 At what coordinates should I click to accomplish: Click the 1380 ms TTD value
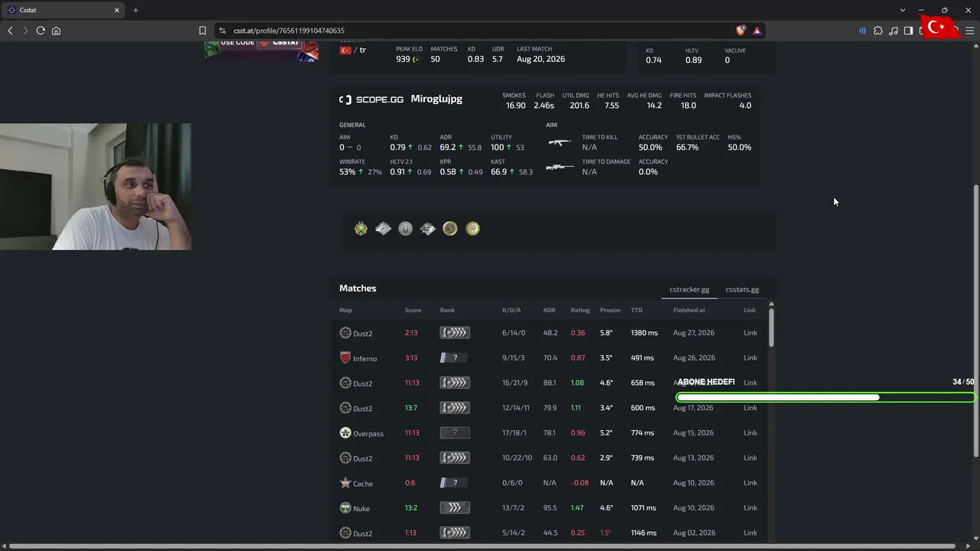click(x=644, y=333)
